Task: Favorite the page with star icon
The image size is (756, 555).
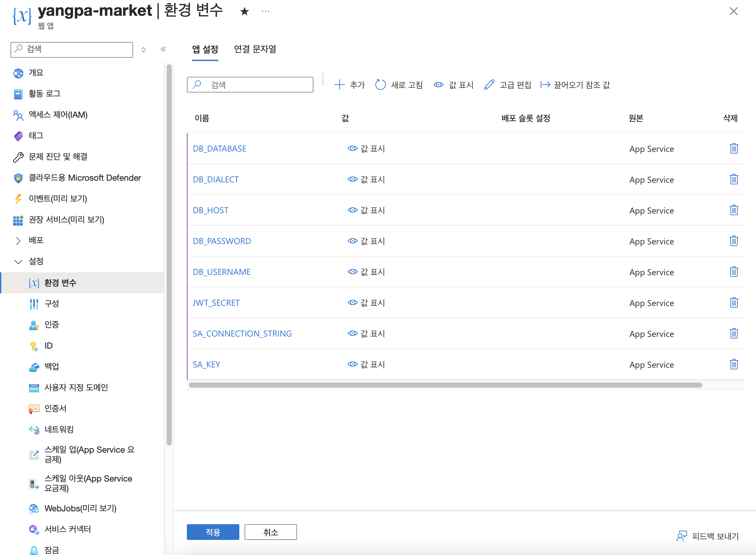Action: point(244,12)
